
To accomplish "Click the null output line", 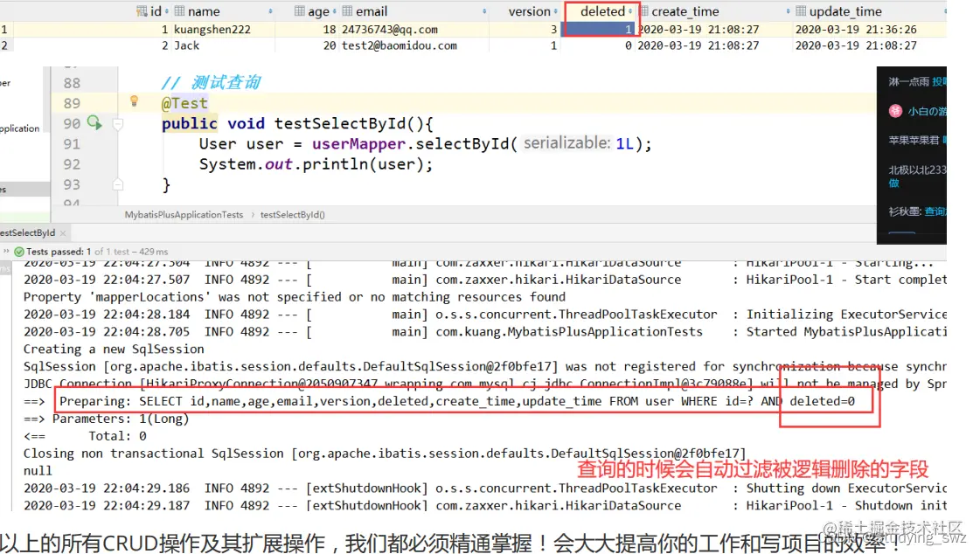I will 38,471.
